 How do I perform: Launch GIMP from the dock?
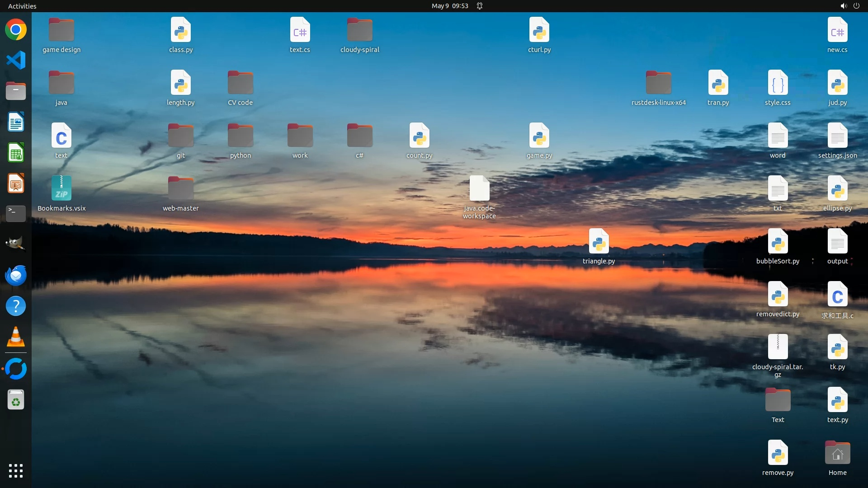(16, 244)
